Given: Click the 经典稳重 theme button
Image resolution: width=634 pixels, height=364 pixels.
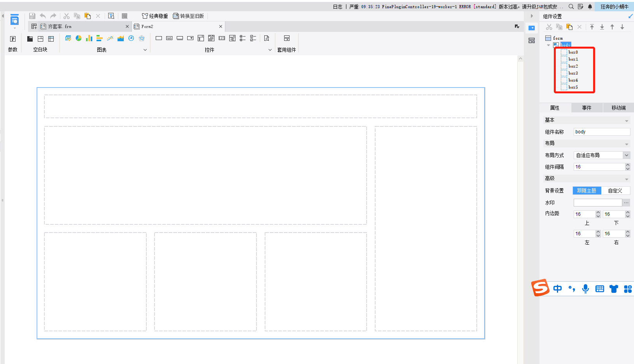Looking at the screenshot, I should tap(155, 16).
